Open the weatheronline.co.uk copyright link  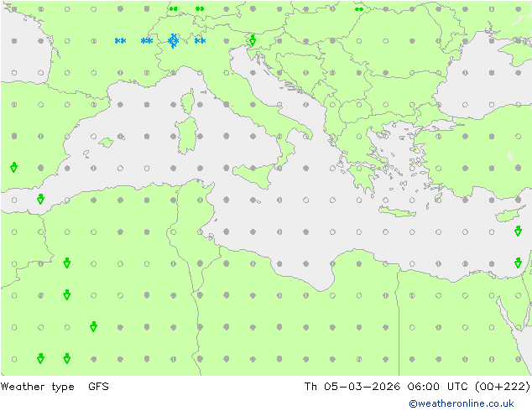pyautogui.click(x=462, y=403)
